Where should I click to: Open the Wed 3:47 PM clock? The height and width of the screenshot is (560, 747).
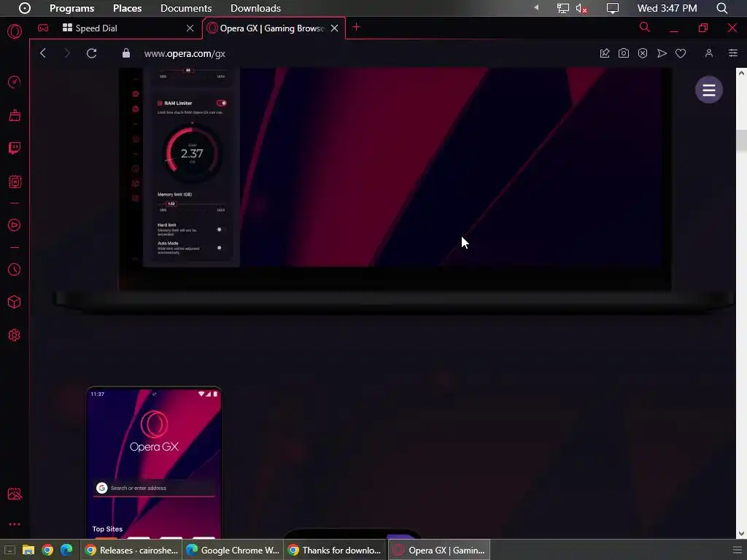(667, 8)
